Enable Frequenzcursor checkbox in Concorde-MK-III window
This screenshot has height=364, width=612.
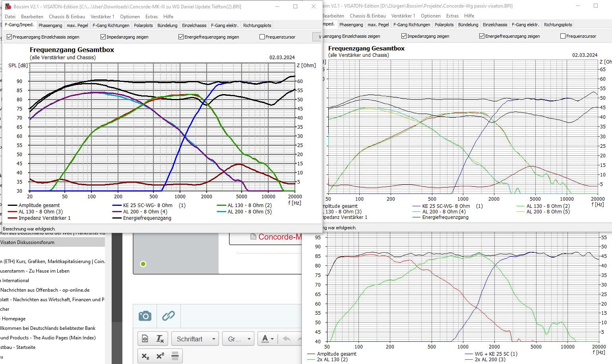tap(262, 37)
